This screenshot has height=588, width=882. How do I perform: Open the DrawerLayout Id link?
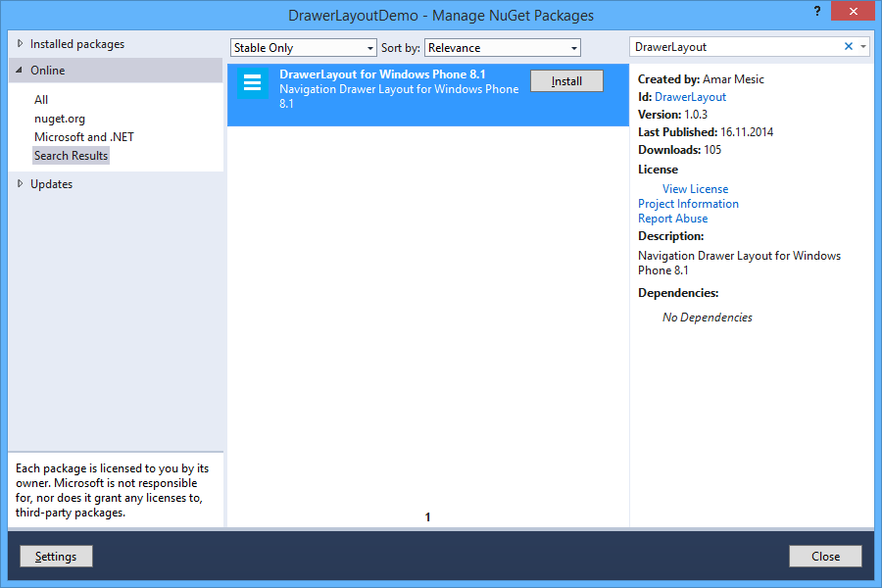tap(690, 97)
